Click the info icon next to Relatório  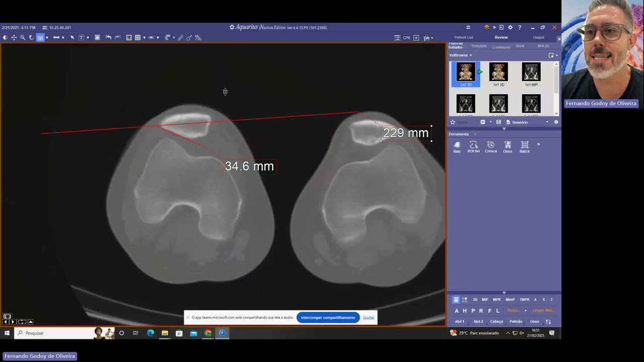(556, 122)
